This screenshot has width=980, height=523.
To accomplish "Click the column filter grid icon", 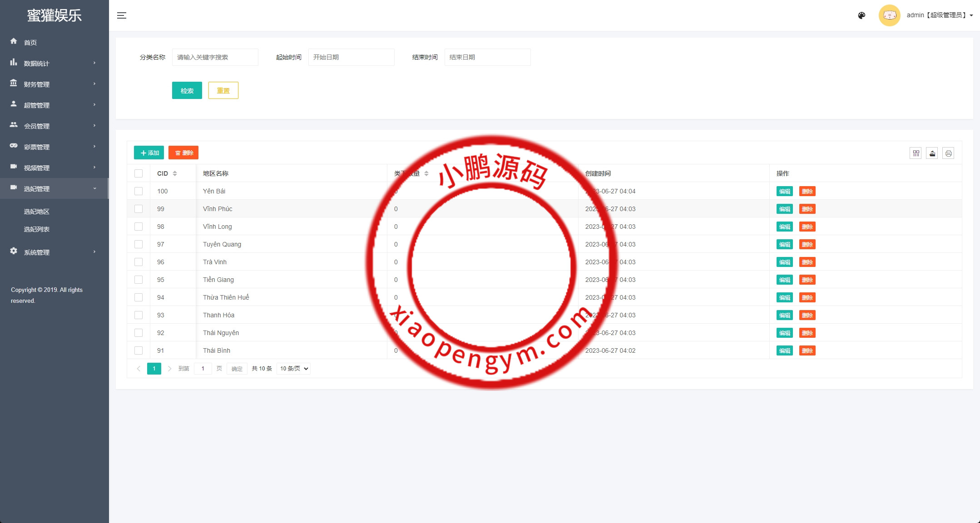I will point(916,153).
